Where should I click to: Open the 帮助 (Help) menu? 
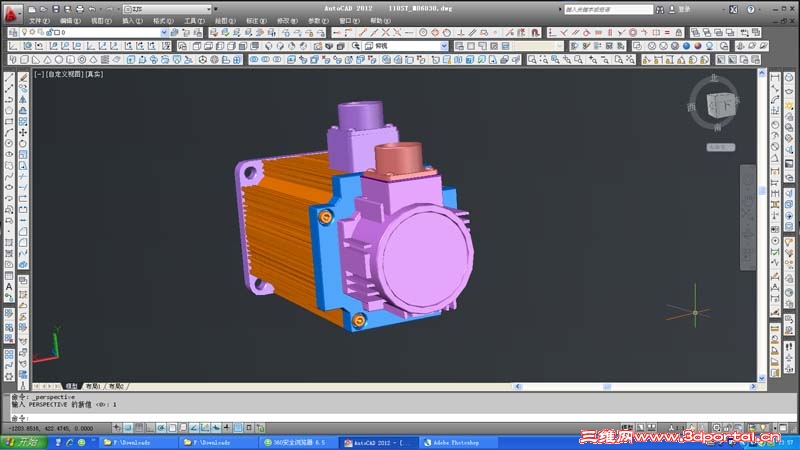pos(380,21)
